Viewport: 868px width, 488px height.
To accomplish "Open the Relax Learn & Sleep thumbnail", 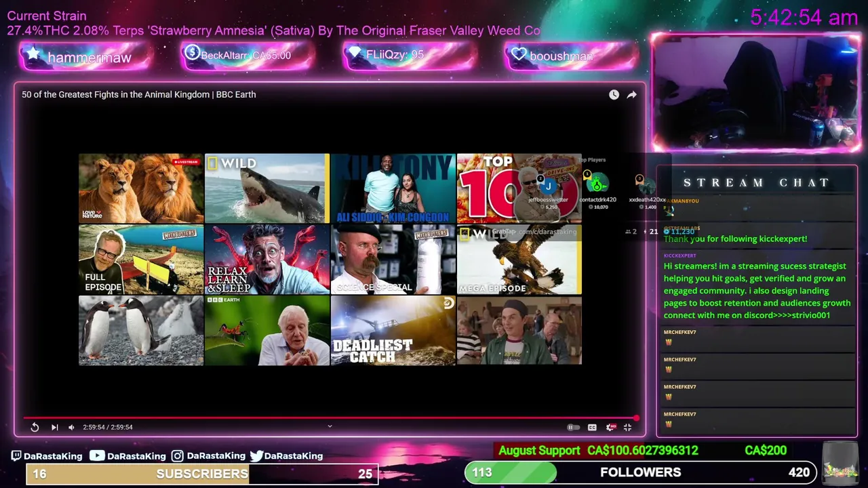I will coord(267,260).
